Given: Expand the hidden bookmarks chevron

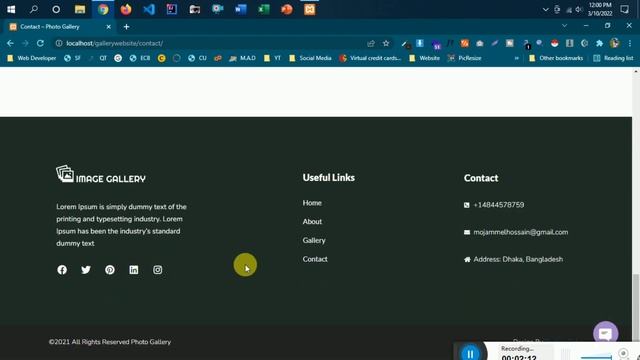Looking at the screenshot, I should pos(516,58).
